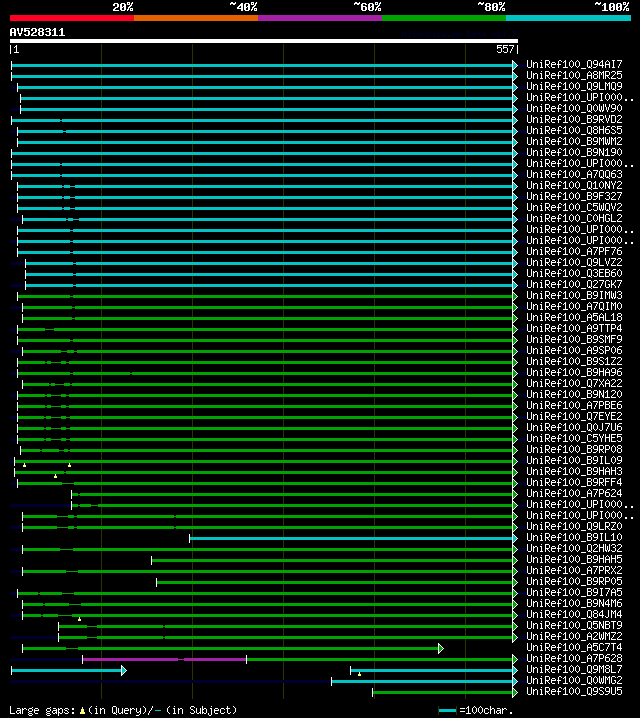This screenshot has height=718, width=640.
Task: Click the UniRef100_Q10NY2 label
Action: pos(574,185)
